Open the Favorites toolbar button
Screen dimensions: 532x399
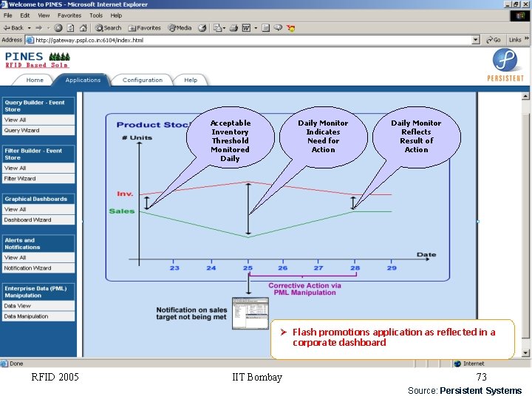pyautogui.click(x=145, y=28)
